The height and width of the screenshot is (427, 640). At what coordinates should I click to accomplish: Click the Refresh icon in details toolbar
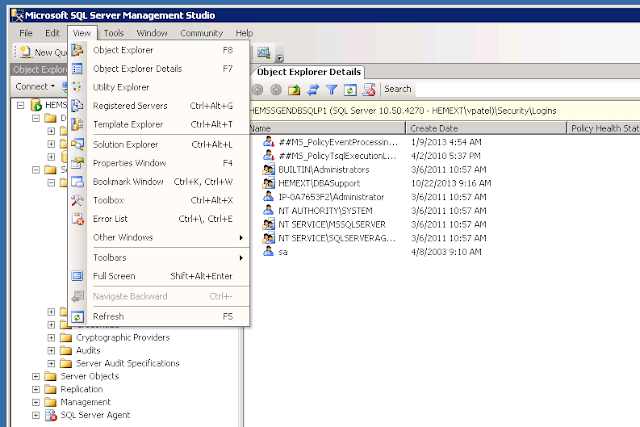tap(350, 89)
